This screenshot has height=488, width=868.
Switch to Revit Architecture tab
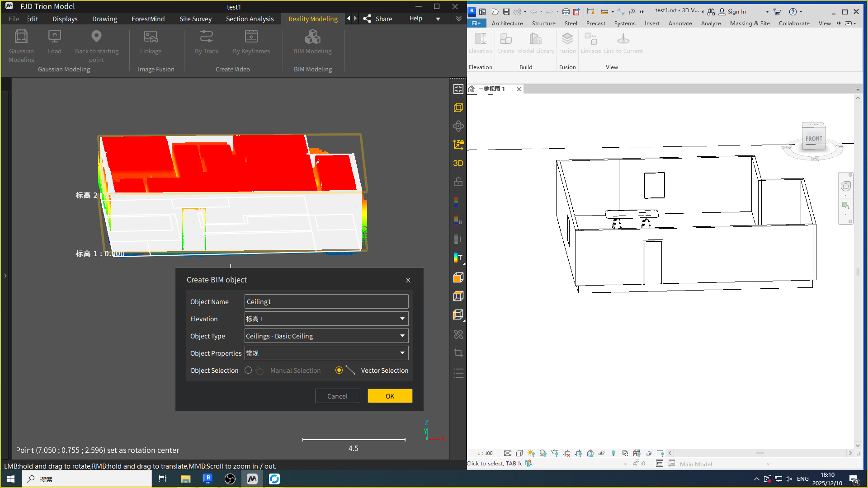[507, 23]
